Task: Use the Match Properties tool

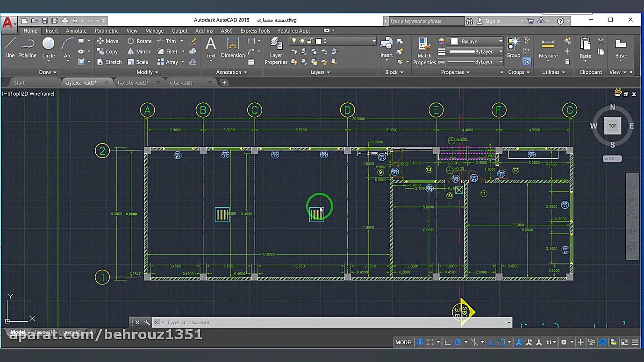Action: (x=424, y=50)
